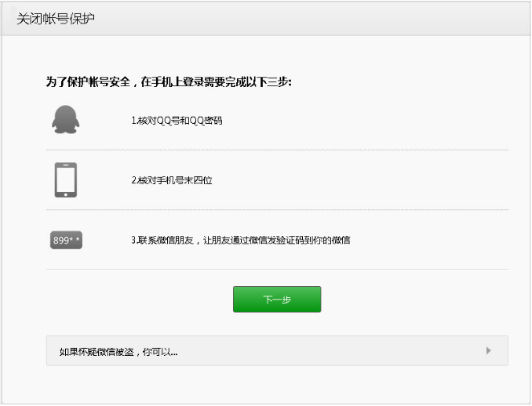This screenshot has width=532, height=406.
Task: Click the step 3 联系微信朋友 text
Action: (241, 240)
